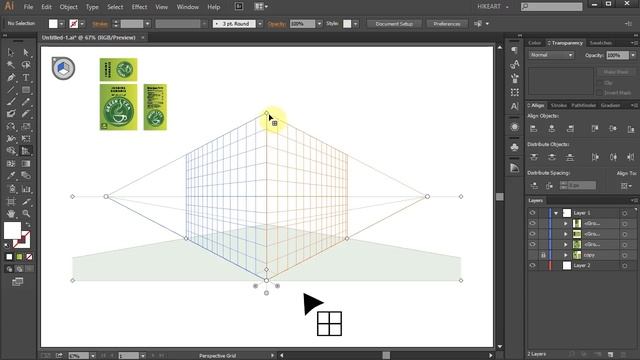640x360 pixels.
Task: Hide Layer 2 using its eye icon
Action: (532, 265)
